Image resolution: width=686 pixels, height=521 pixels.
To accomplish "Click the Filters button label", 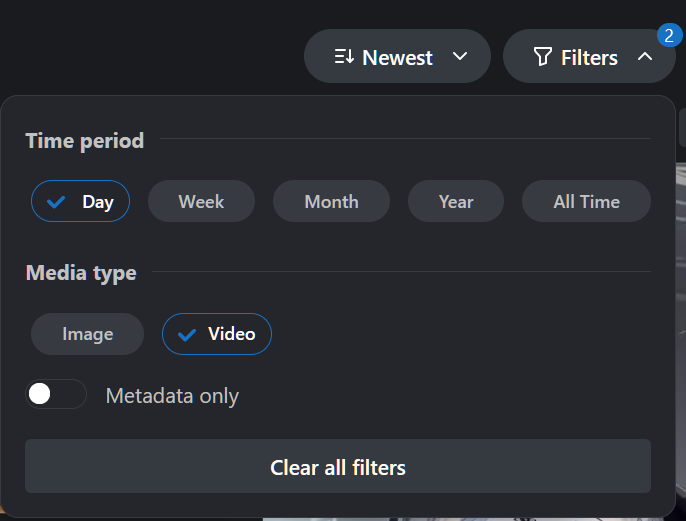I will 589,58.
